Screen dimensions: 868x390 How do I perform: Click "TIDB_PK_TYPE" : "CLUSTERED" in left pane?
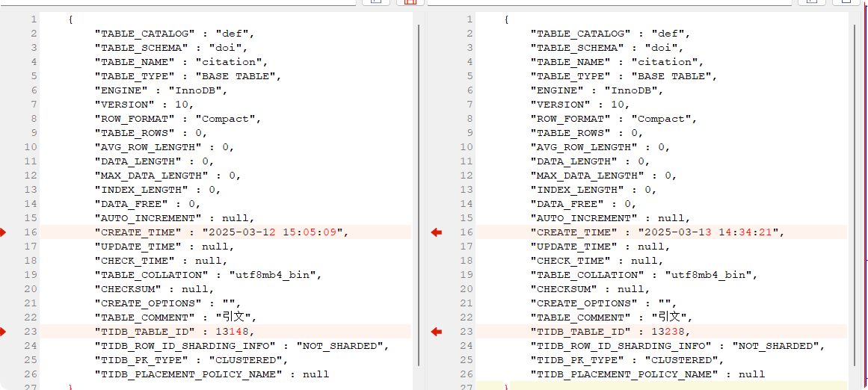pyautogui.click(x=191, y=360)
